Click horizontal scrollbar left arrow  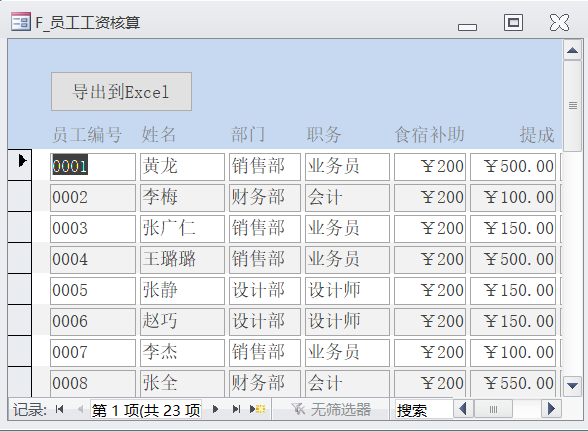coord(463,409)
